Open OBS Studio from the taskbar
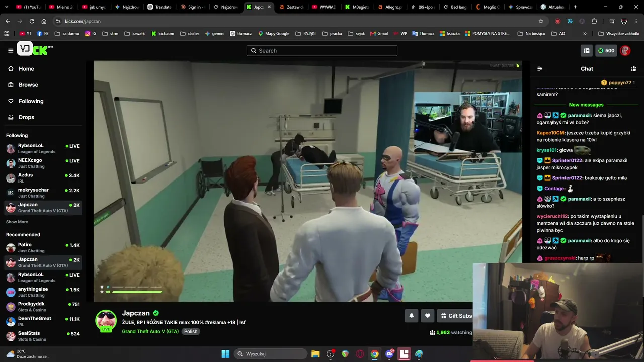 coord(331,354)
